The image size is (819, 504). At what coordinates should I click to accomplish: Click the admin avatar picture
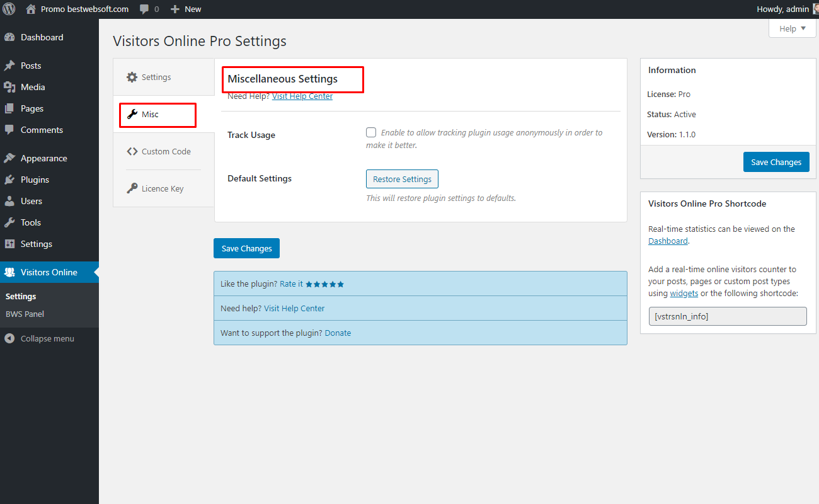[816, 9]
